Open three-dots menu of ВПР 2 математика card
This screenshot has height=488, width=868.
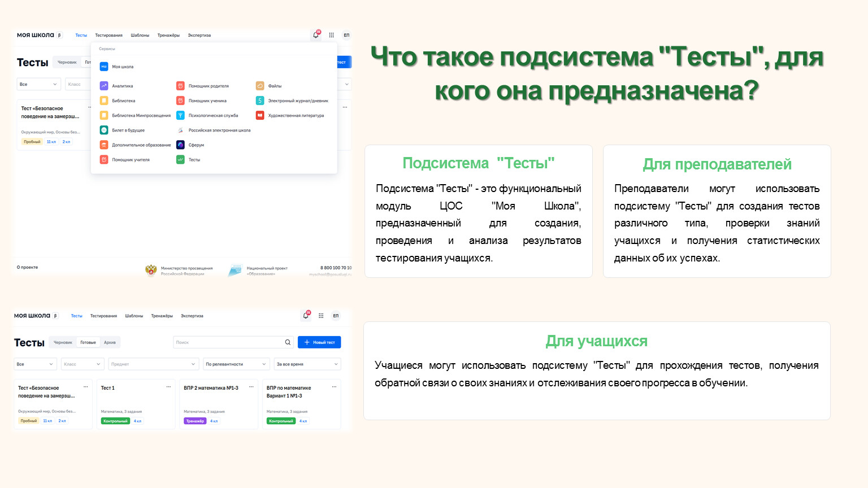click(x=251, y=387)
